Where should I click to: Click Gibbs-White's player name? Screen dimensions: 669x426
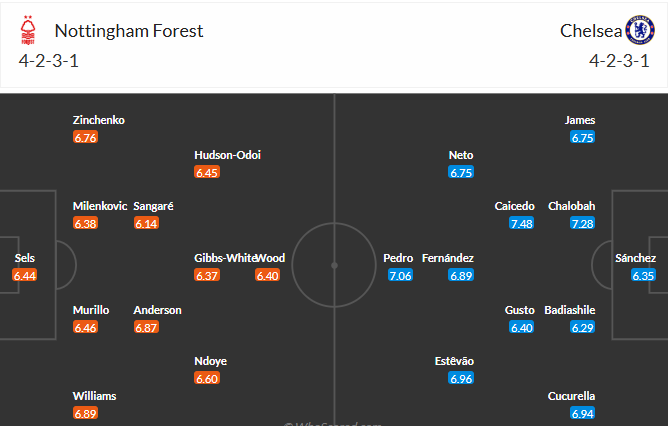pos(223,258)
